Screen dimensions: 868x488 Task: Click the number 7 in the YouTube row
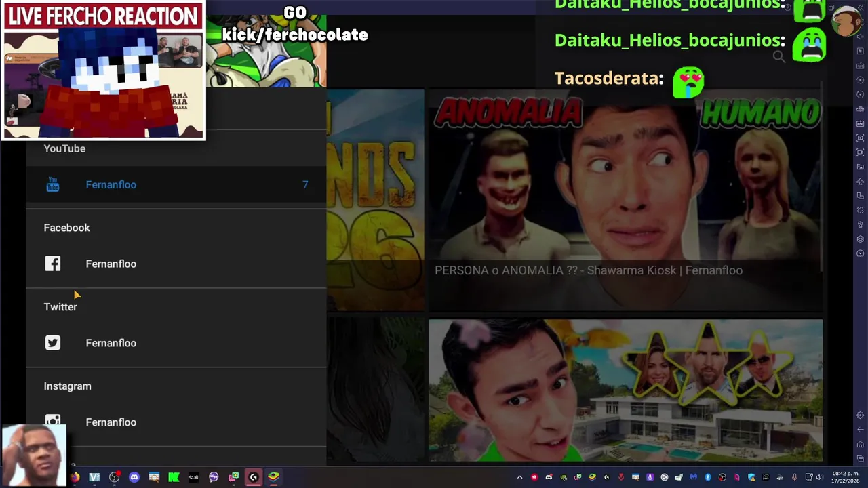305,184
